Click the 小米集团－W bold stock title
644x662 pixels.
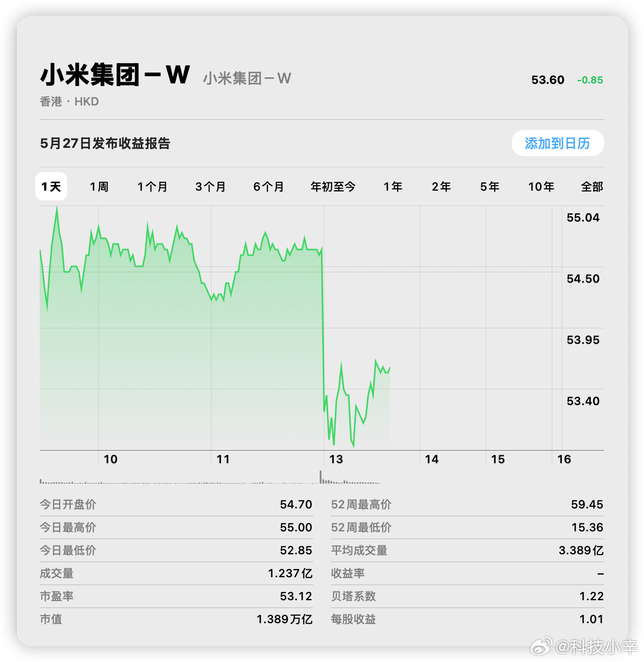[115, 75]
